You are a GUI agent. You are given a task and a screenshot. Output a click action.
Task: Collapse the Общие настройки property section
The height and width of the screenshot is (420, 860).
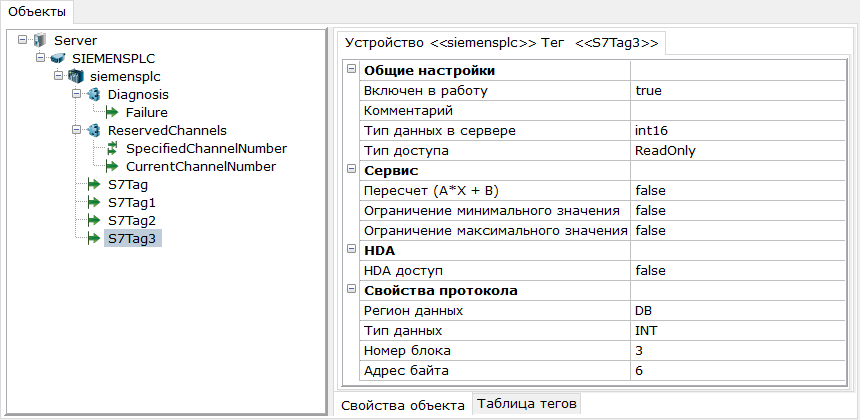coord(352,69)
